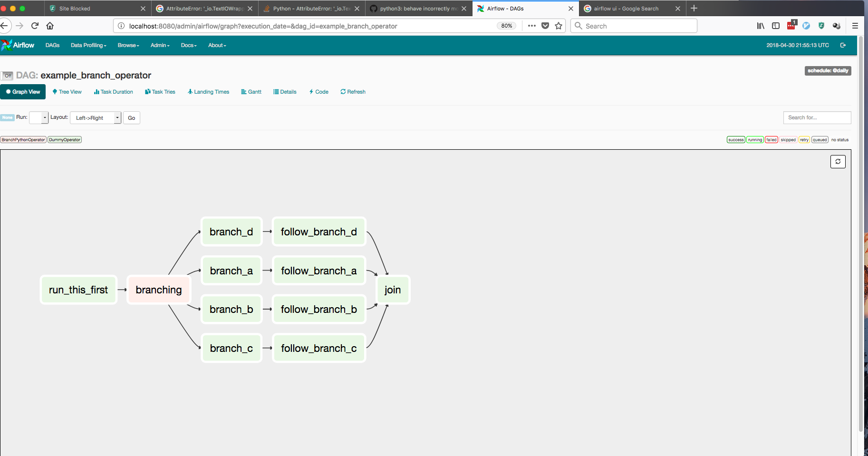View the DAG Code
Screen dimensions: 868x456
click(x=318, y=92)
